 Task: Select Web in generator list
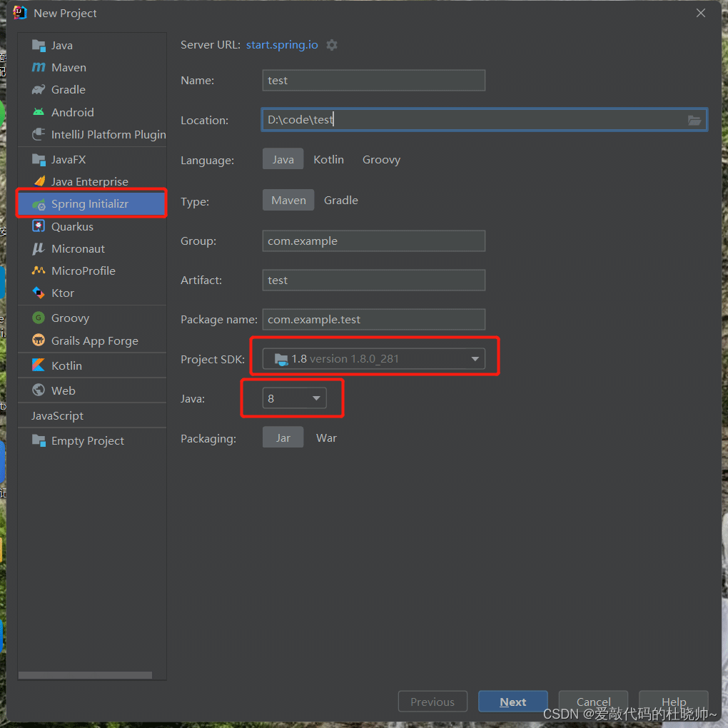92,390
